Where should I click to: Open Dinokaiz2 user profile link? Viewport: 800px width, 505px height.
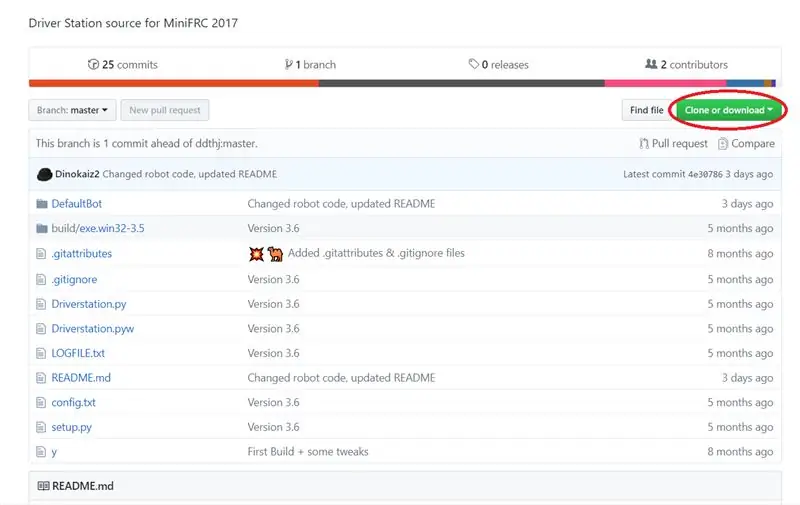(77, 174)
